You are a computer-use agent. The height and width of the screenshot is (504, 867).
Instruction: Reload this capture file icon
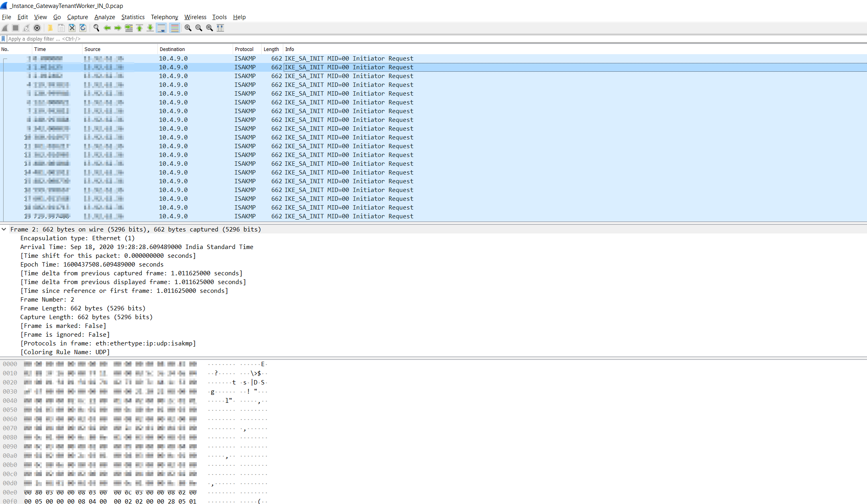83,28
